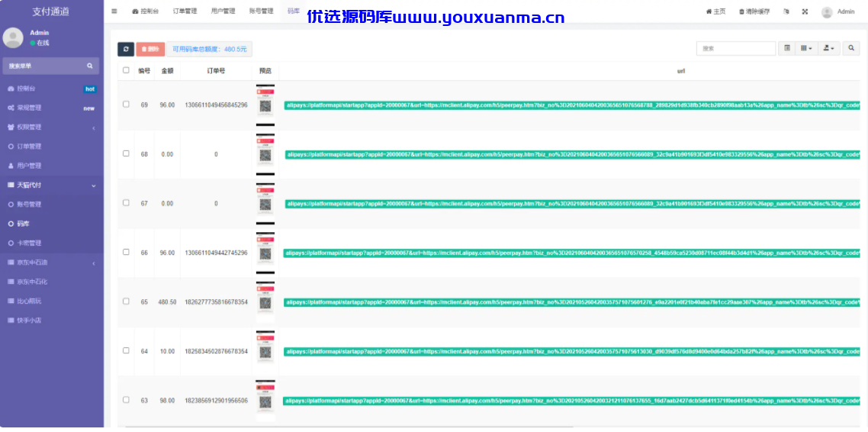Check the checkbox for row 69

click(126, 104)
